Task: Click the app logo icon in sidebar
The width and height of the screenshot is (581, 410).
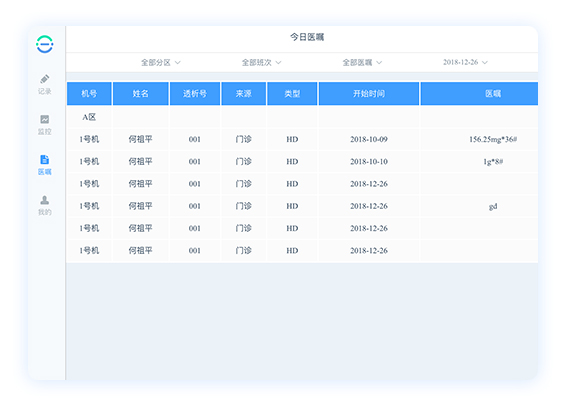Action: (44, 44)
